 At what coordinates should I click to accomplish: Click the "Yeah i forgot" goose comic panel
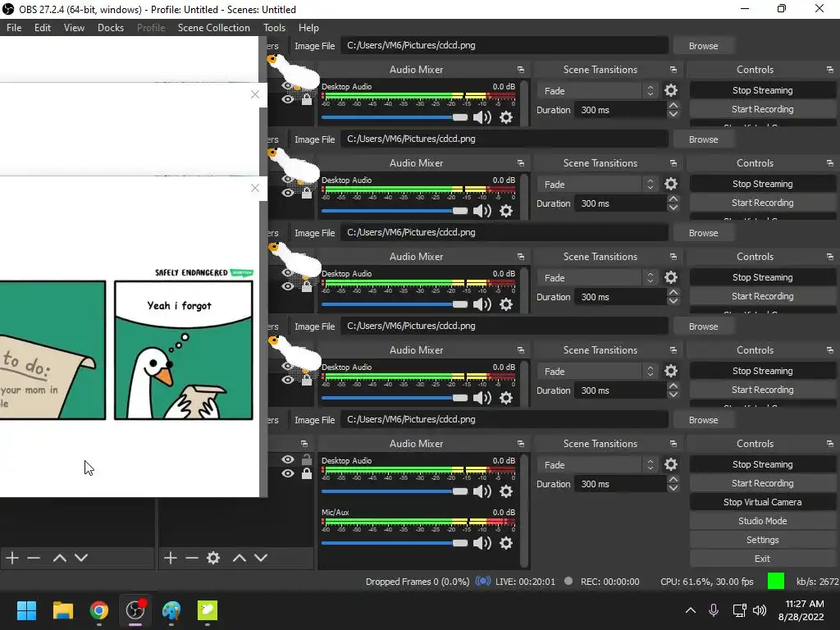click(183, 350)
